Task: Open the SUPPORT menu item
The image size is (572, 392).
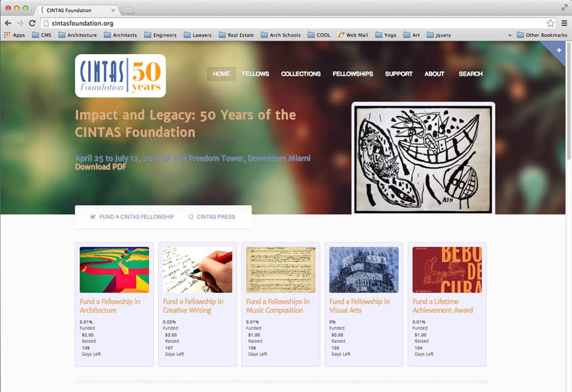Action: [x=399, y=74]
